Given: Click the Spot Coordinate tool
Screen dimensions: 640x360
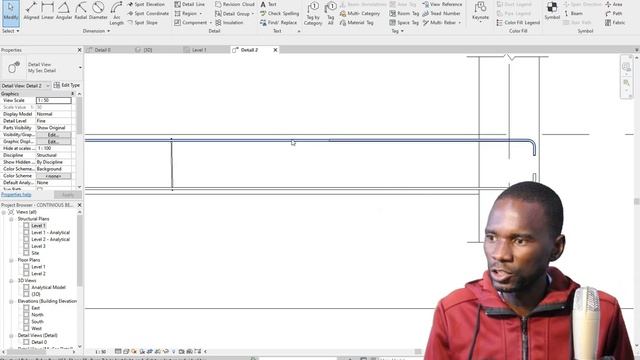Looking at the screenshot, I should pos(148,13).
